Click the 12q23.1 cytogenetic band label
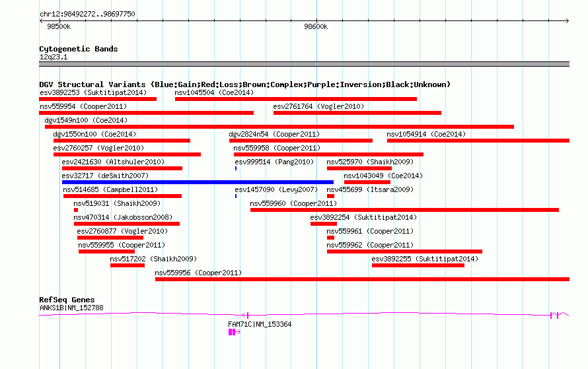This screenshot has height=369, width=588. click(x=54, y=57)
